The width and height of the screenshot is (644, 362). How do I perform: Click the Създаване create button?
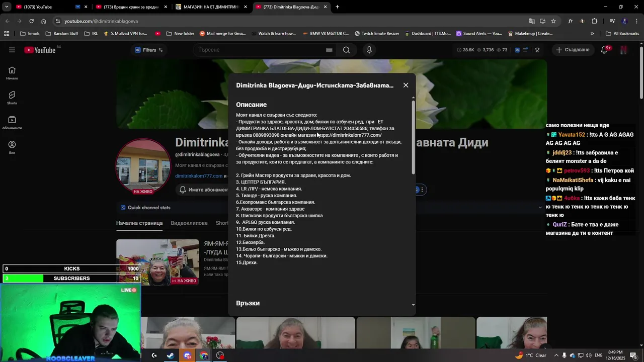[573, 50]
